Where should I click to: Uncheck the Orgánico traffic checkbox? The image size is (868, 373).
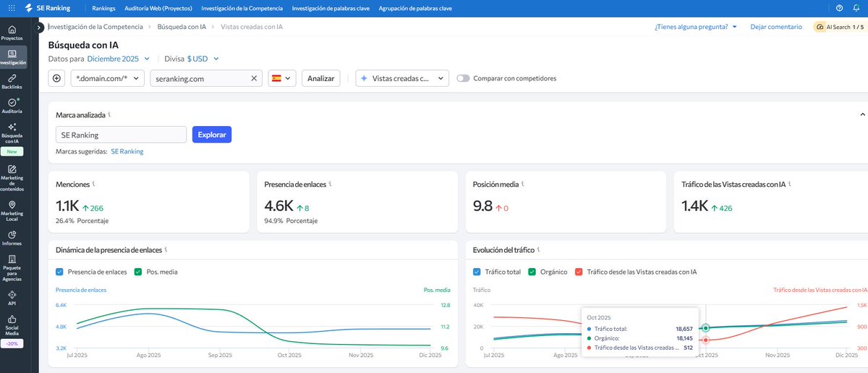click(532, 272)
